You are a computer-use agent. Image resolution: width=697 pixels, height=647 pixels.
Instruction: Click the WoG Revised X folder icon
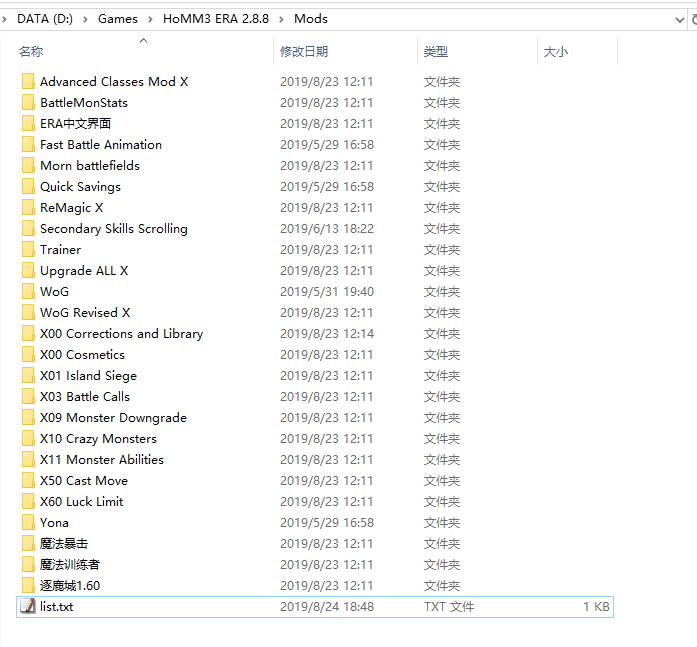(28, 312)
